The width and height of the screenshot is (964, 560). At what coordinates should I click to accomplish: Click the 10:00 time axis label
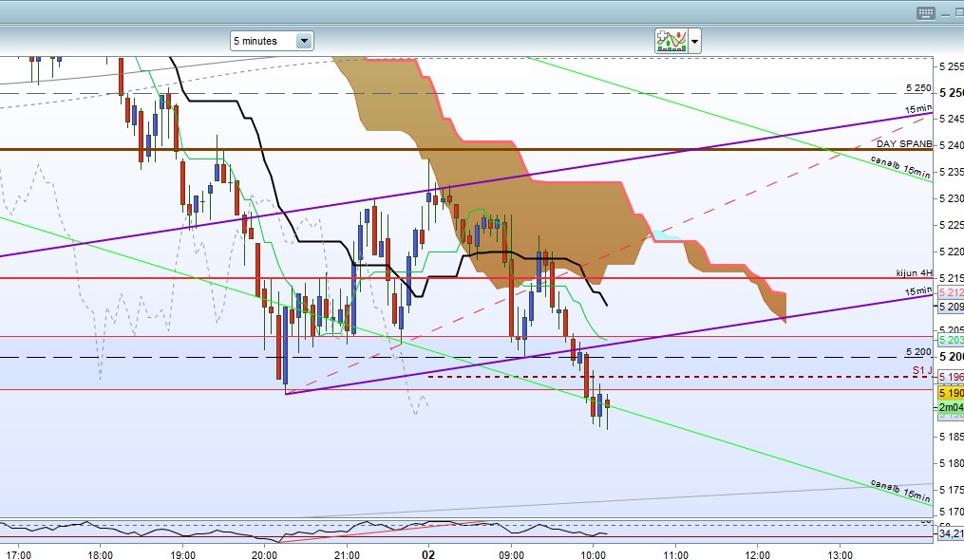tap(594, 555)
